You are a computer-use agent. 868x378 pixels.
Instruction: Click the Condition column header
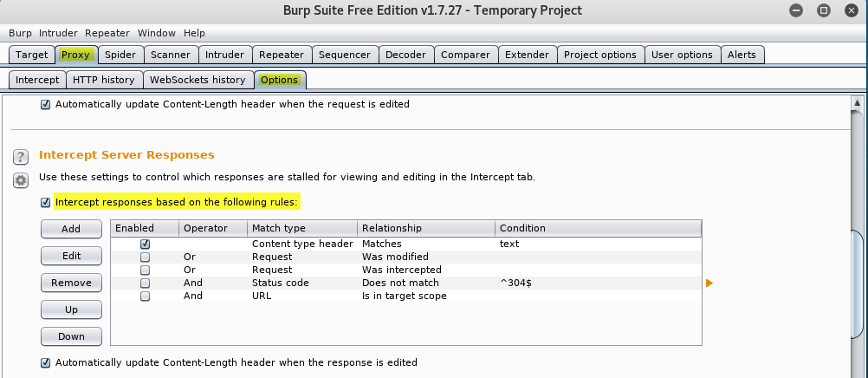pos(598,228)
